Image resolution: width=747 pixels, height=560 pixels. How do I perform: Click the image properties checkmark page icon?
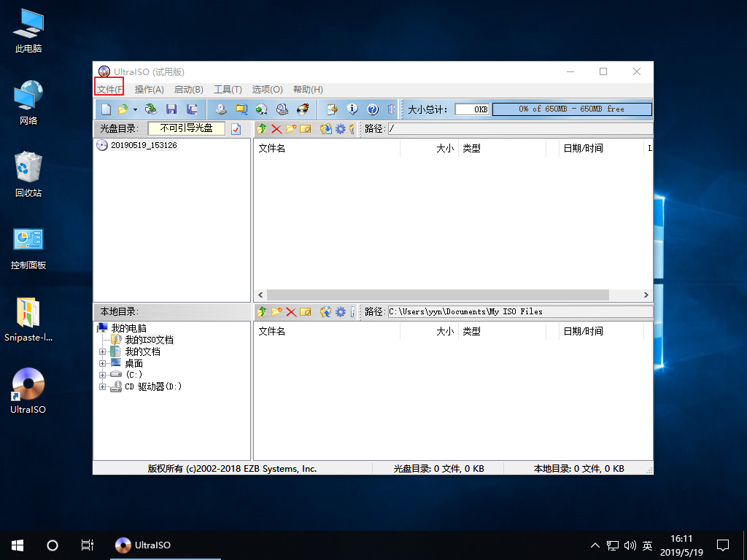pyautogui.click(x=236, y=129)
